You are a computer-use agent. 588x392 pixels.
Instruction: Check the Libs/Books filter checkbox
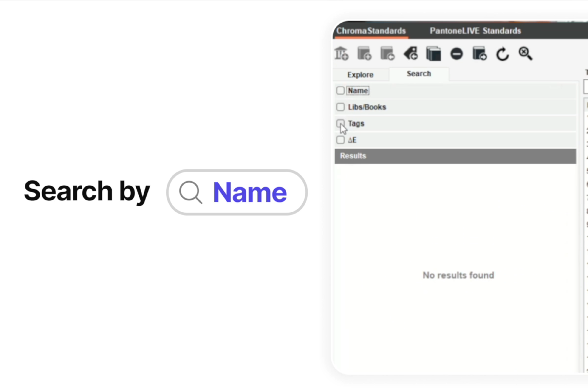click(340, 107)
